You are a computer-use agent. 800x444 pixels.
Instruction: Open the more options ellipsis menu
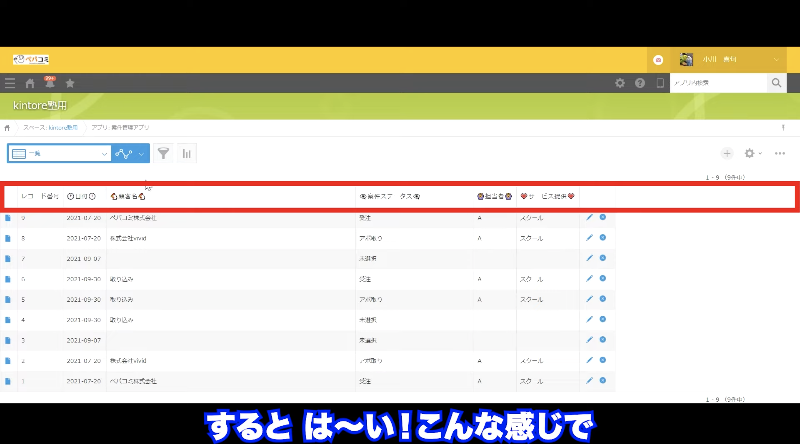click(780, 153)
